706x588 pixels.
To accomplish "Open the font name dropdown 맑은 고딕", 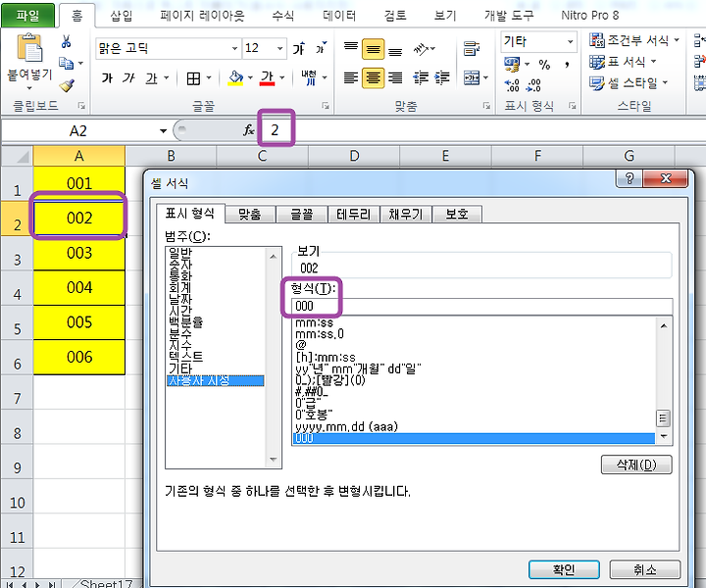I will pos(234,48).
